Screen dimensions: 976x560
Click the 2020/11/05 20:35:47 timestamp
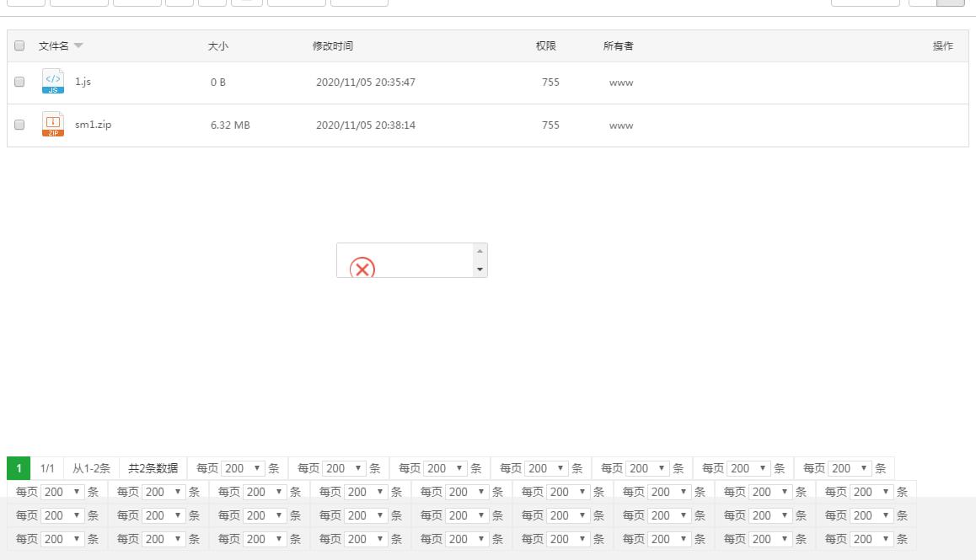(366, 83)
